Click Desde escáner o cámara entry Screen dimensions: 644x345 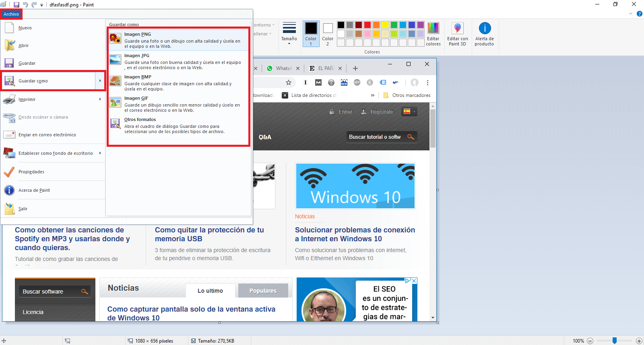[x=53, y=117]
